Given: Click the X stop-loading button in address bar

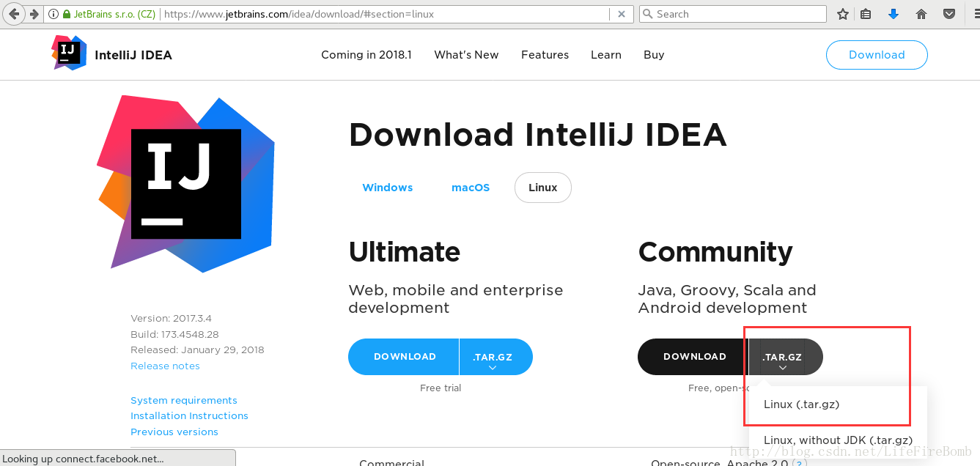Looking at the screenshot, I should (x=621, y=14).
